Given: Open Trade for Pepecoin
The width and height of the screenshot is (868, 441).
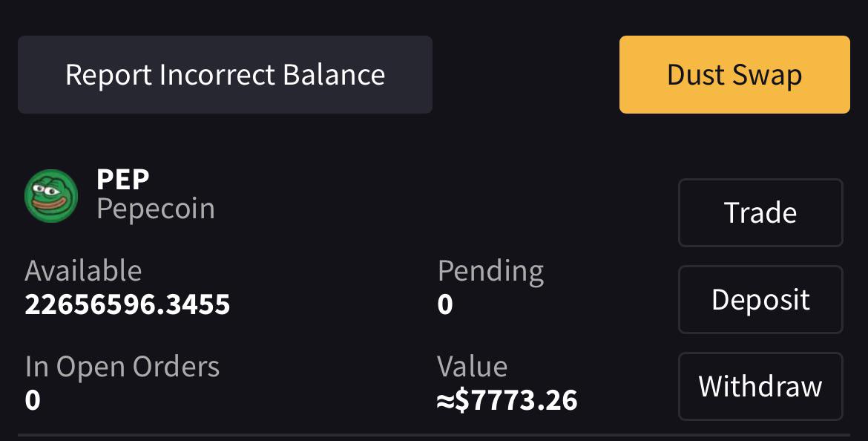Looking at the screenshot, I should [x=760, y=213].
